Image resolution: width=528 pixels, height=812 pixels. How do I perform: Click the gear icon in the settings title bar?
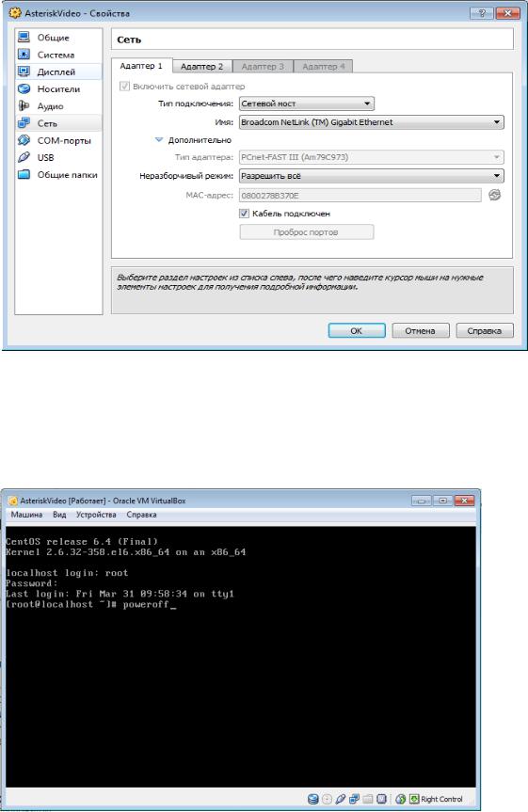point(15,13)
